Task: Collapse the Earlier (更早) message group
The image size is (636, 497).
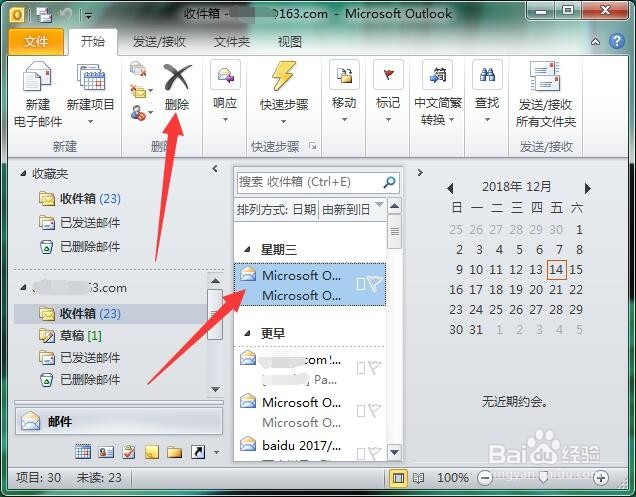Action: [x=247, y=333]
